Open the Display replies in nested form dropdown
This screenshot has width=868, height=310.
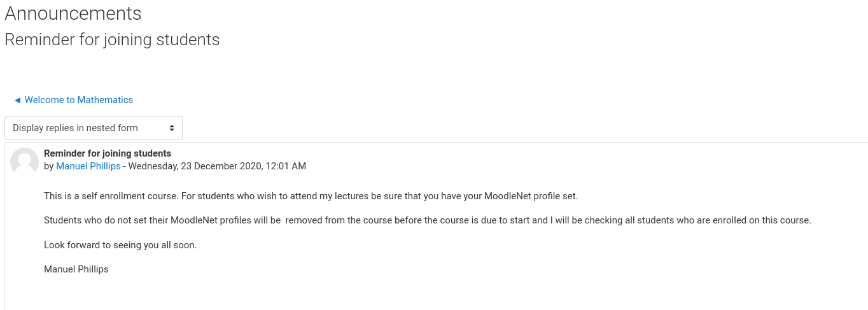(x=94, y=128)
